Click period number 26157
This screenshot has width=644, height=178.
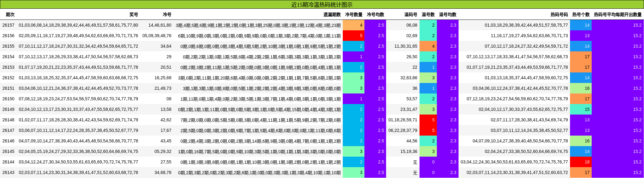pyautogui.click(x=8, y=25)
